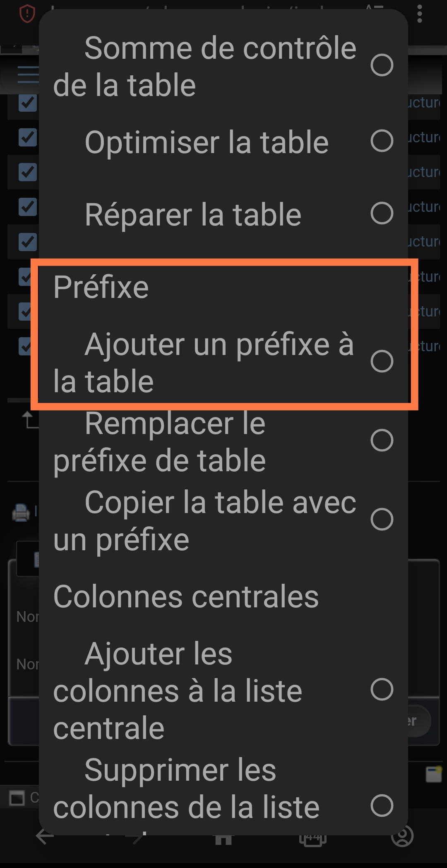Go to browser home icon
This screenshot has width=447, height=868.
(223, 837)
